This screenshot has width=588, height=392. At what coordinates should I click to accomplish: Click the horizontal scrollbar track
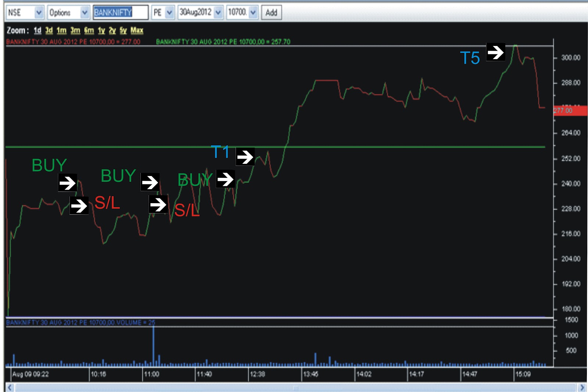(x=296, y=387)
